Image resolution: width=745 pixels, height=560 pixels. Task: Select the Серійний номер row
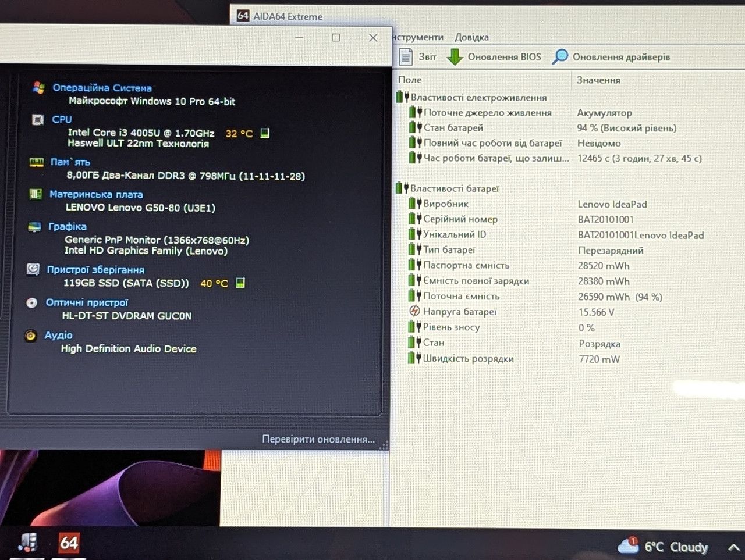(570, 219)
